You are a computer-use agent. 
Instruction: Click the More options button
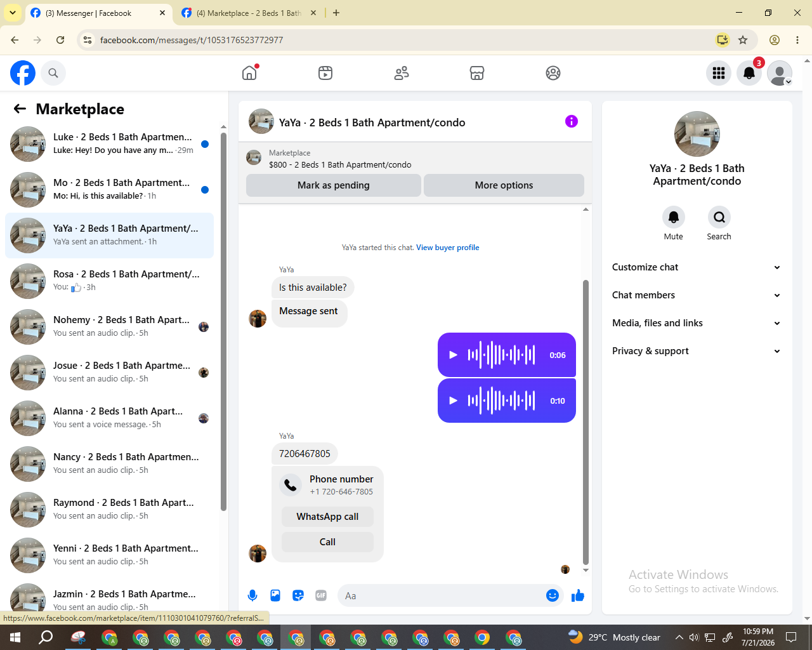[x=504, y=185]
